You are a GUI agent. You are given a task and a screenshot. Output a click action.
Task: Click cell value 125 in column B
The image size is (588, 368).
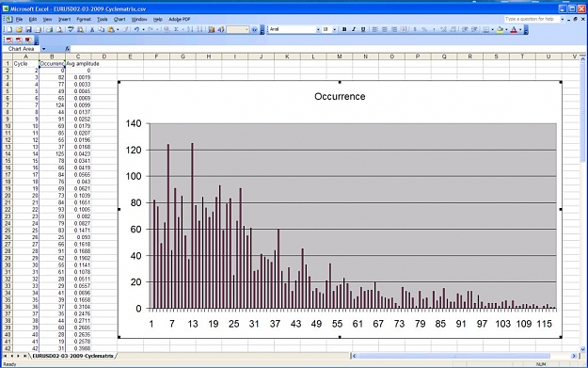coord(52,153)
